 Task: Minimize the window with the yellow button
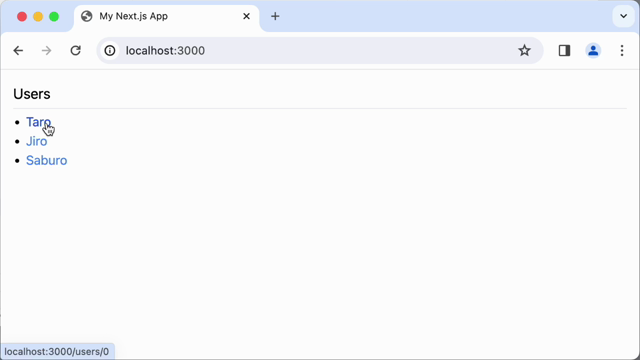(38, 16)
